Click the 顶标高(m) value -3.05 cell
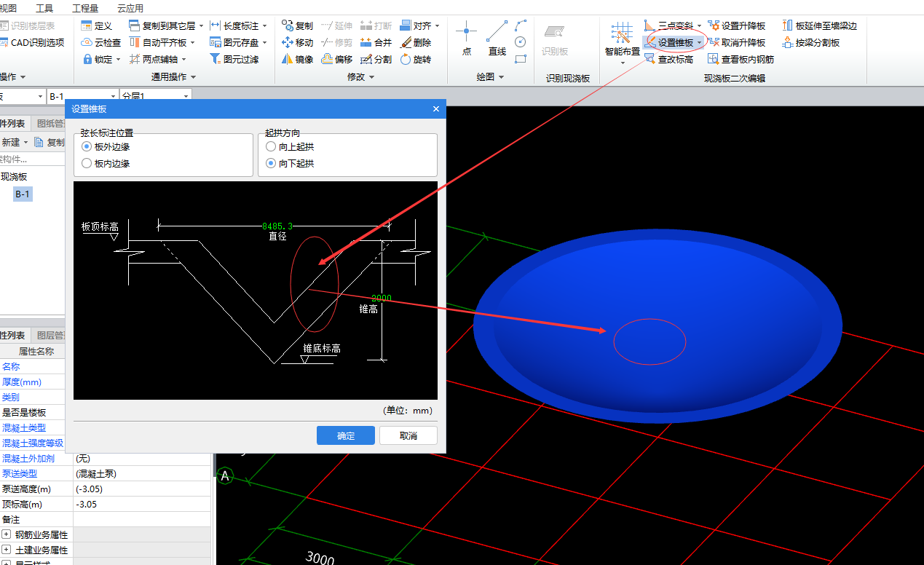Viewport: 924px width, 565px height. tap(143, 504)
